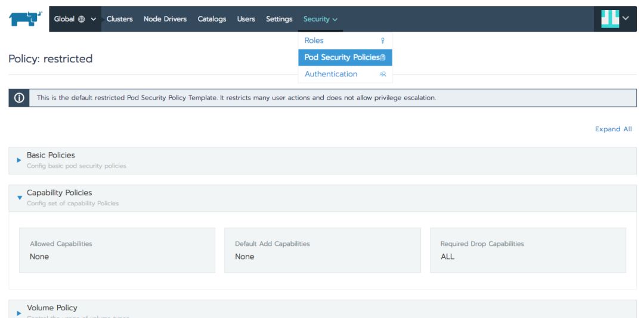Open the user account dropdown chevron
This screenshot has width=644, height=318.
click(626, 18)
